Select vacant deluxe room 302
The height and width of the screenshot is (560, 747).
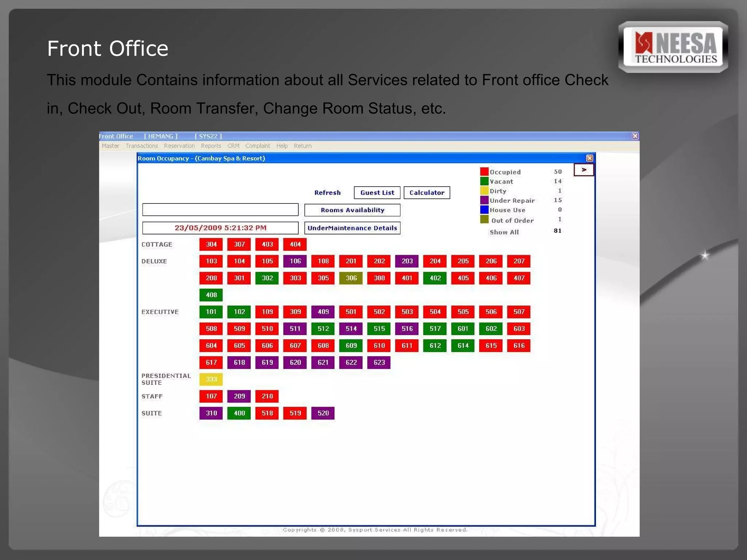click(x=267, y=278)
